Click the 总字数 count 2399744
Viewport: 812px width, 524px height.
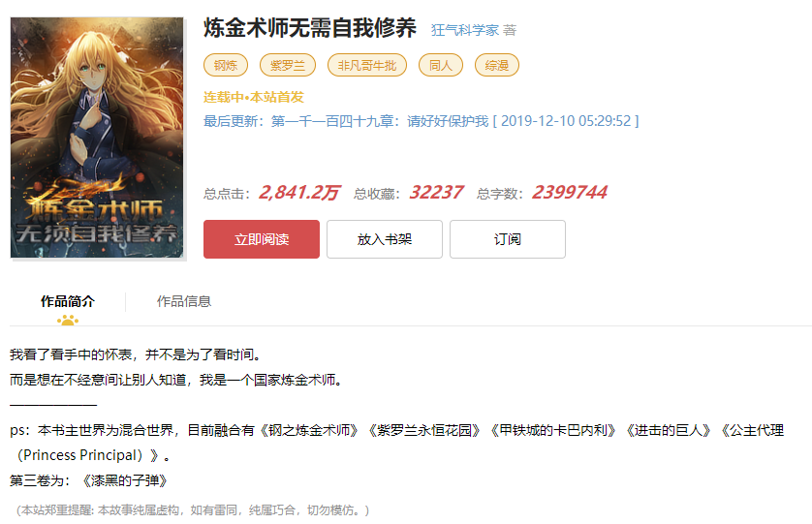point(569,193)
